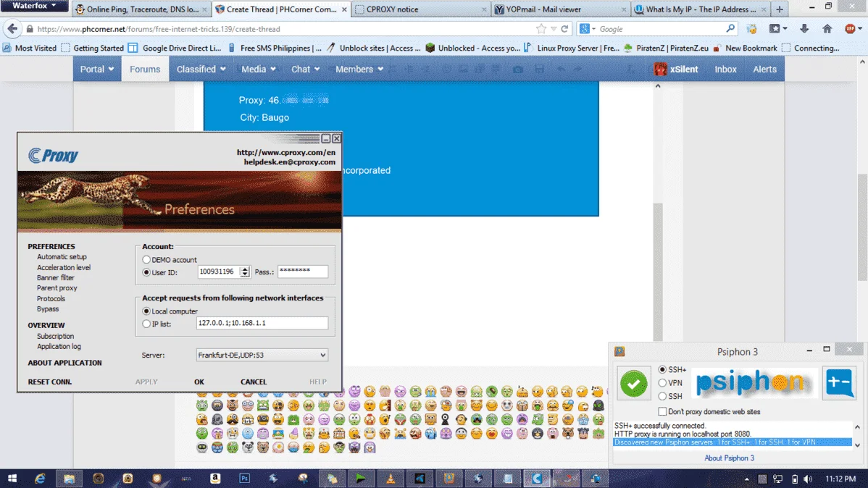The height and width of the screenshot is (488, 868).
Task: Click RESET CONN. in CProxy
Action: (x=50, y=382)
